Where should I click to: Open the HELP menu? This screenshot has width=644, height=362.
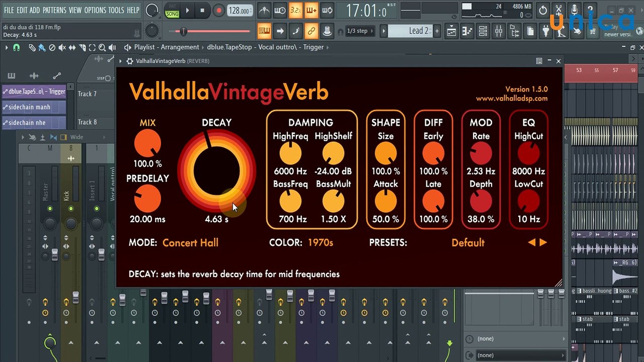point(133,10)
